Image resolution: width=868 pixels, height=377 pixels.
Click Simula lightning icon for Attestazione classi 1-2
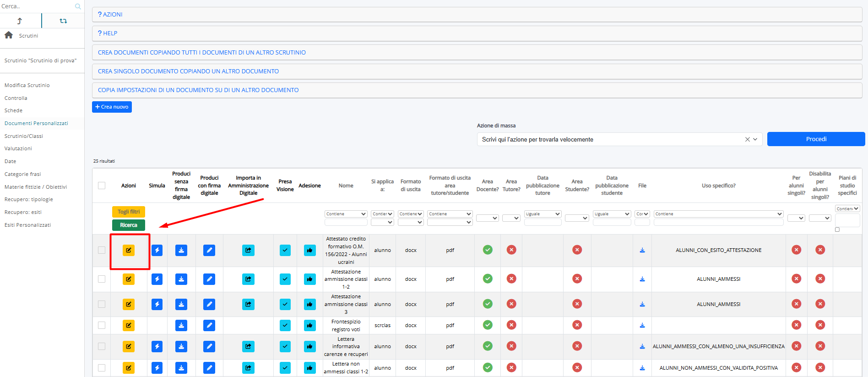(x=157, y=279)
